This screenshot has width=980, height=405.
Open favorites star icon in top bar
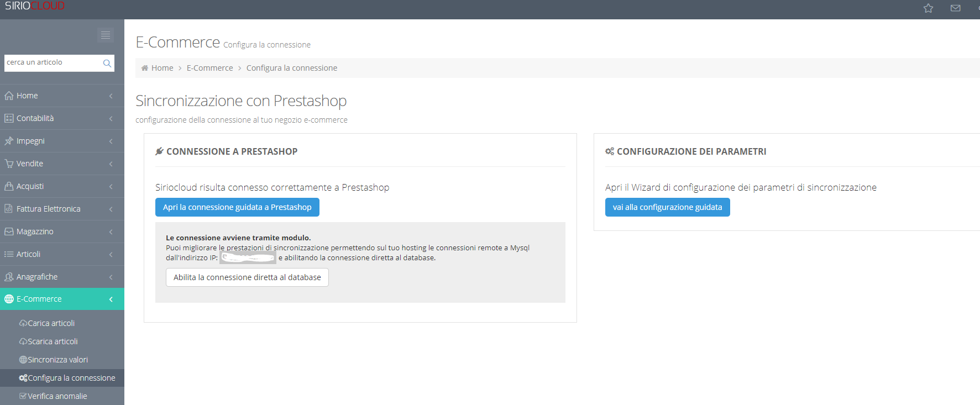tap(928, 8)
